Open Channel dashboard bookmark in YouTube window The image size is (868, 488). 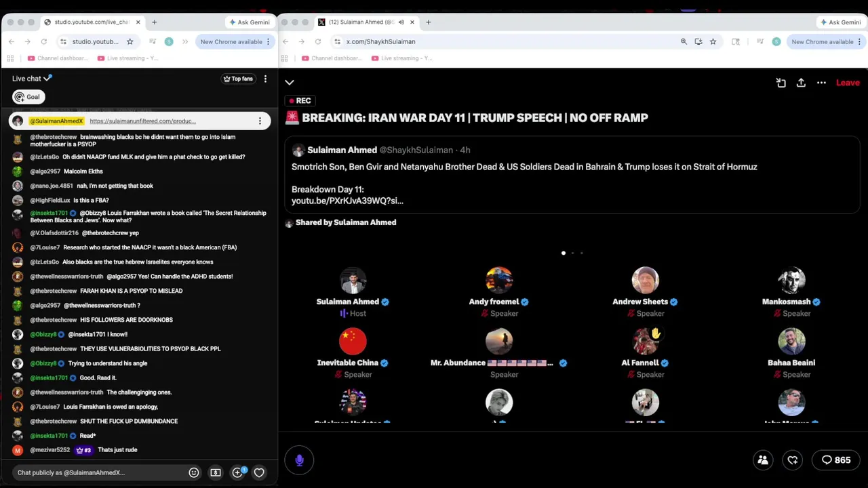pyautogui.click(x=58, y=58)
